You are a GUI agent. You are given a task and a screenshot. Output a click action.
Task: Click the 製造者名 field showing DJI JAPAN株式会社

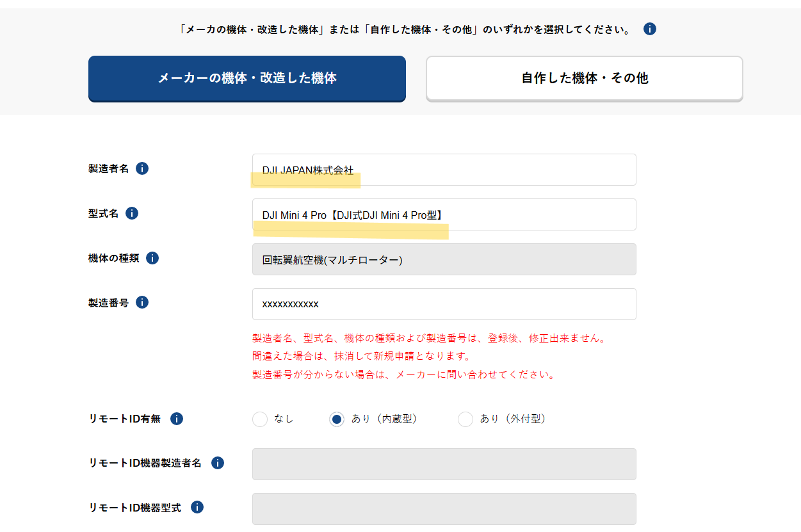click(444, 170)
